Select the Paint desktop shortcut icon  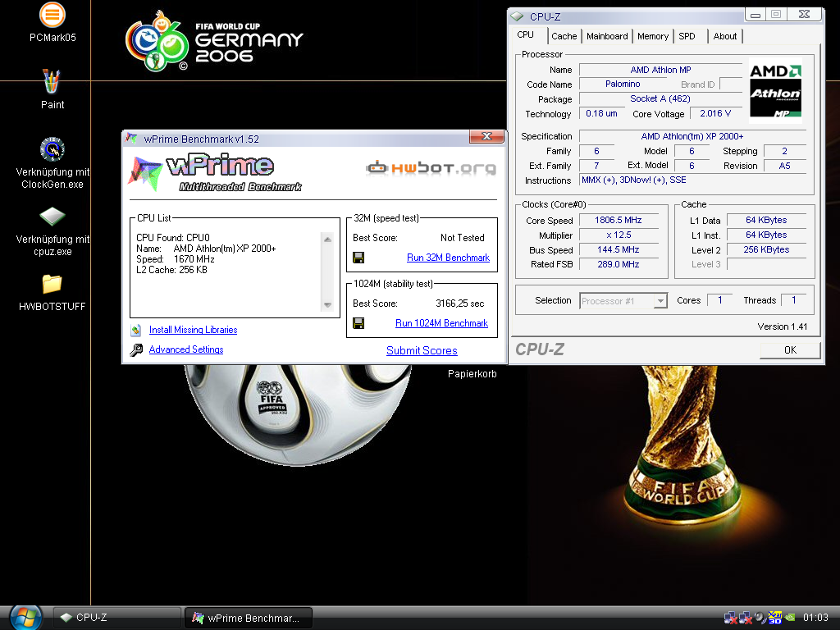pos(52,81)
